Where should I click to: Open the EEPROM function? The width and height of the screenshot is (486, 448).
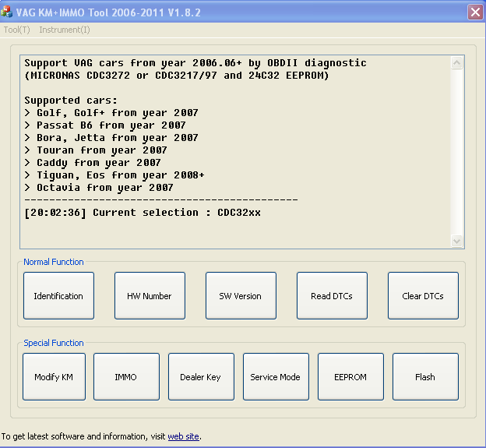(x=350, y=376)
